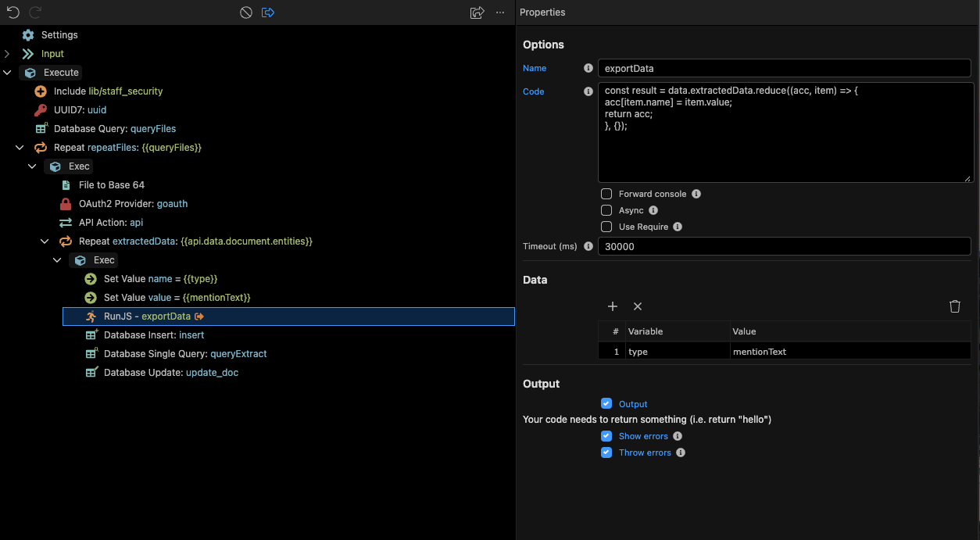
Task: Add a new data variable row
Action: point(613,306)
